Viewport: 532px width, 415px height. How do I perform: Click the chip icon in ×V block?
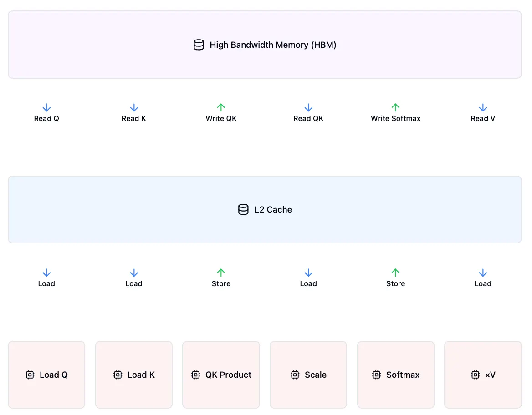point(475,375)
